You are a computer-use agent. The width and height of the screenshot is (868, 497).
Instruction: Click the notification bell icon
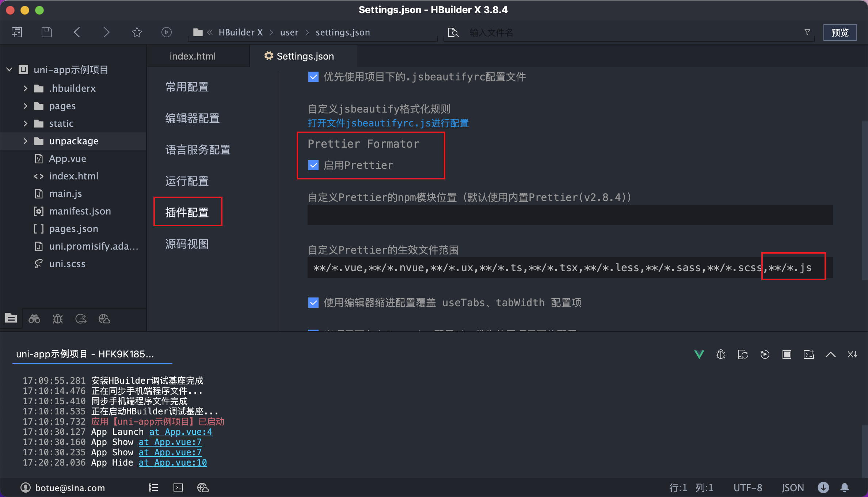point(845,487)
